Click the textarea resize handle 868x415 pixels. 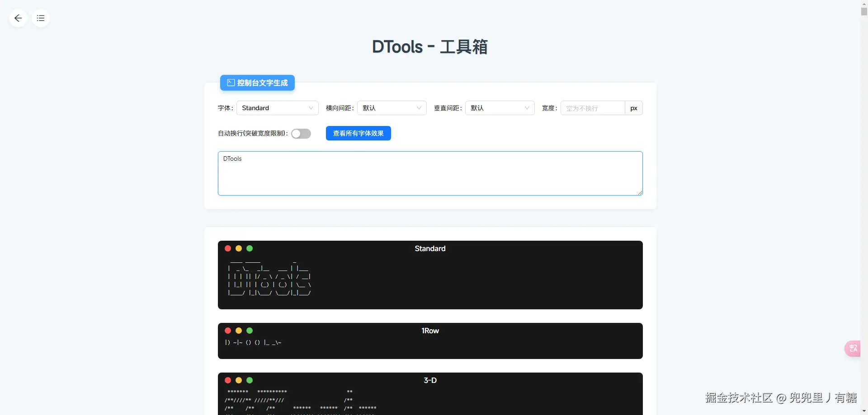pyautogui.click(x=640, y=193)
